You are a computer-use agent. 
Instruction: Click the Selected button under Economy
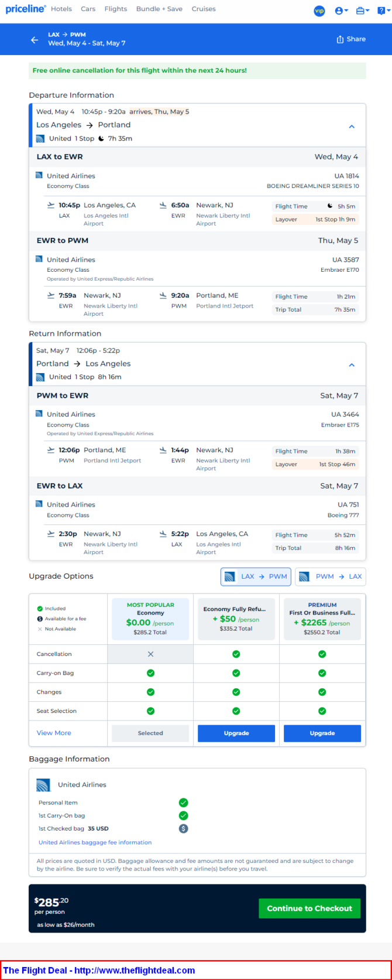150,733
